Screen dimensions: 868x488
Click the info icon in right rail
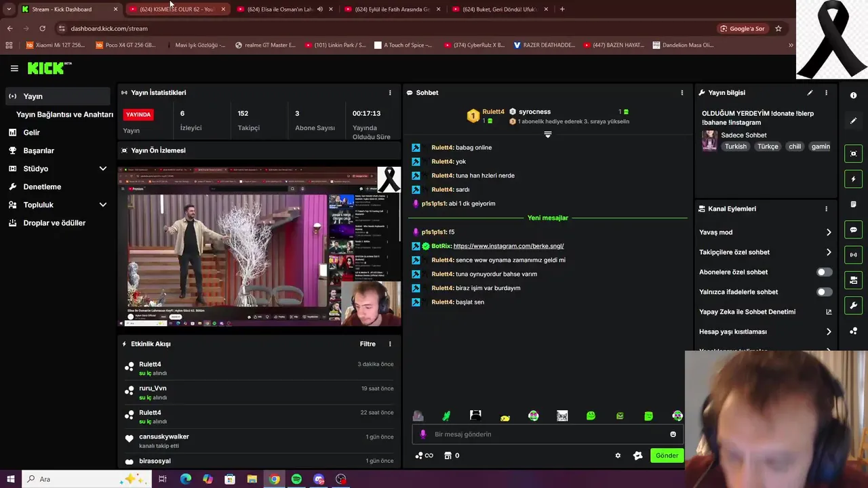pyautogui.click(x=854, y=96)
